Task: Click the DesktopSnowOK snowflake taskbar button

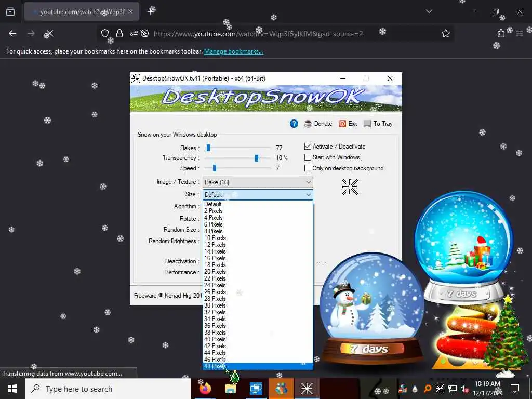Action: (307, 389)
